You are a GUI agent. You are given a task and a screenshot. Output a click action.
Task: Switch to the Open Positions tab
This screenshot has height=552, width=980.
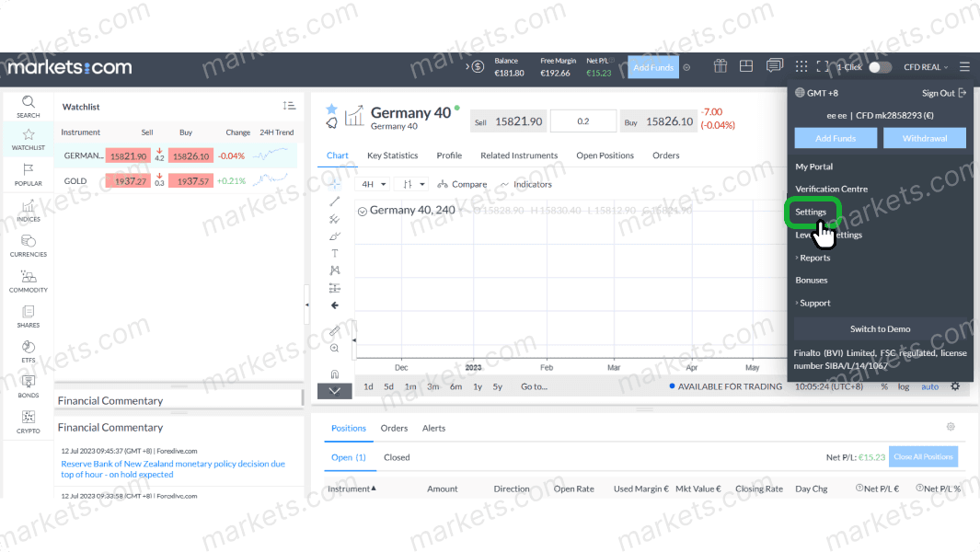(x=605, y=155)
